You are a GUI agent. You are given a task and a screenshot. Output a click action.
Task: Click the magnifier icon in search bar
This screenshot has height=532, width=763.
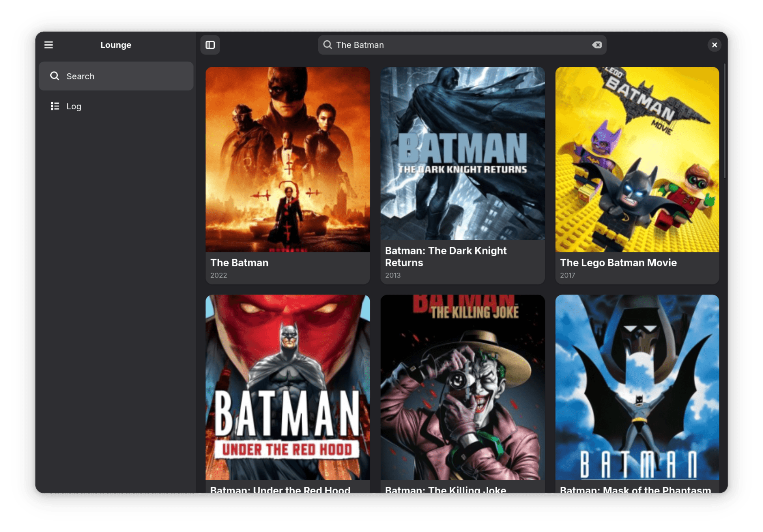coord(327,45)
